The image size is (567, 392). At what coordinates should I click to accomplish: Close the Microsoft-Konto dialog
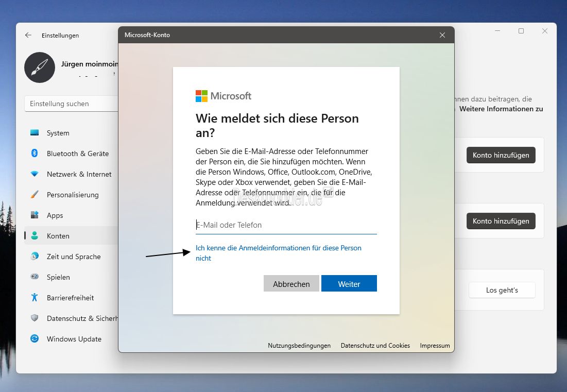(442, 35)
